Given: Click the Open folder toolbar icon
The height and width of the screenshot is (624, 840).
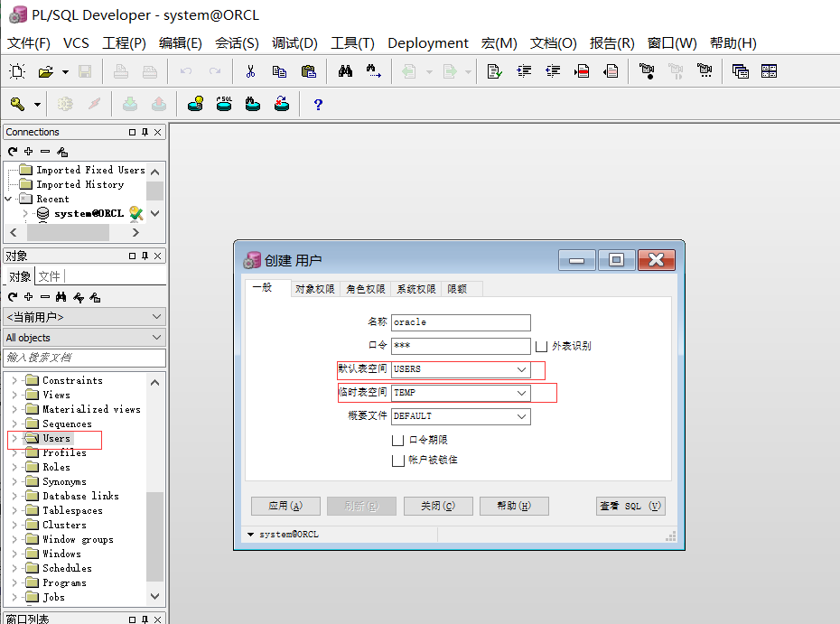Looking at the screenshot, I should 45,71.
